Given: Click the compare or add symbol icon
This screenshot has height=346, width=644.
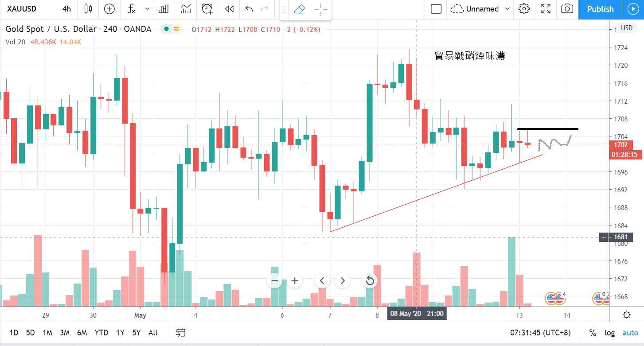Looking at the screenshot, I should coord(109,9).
